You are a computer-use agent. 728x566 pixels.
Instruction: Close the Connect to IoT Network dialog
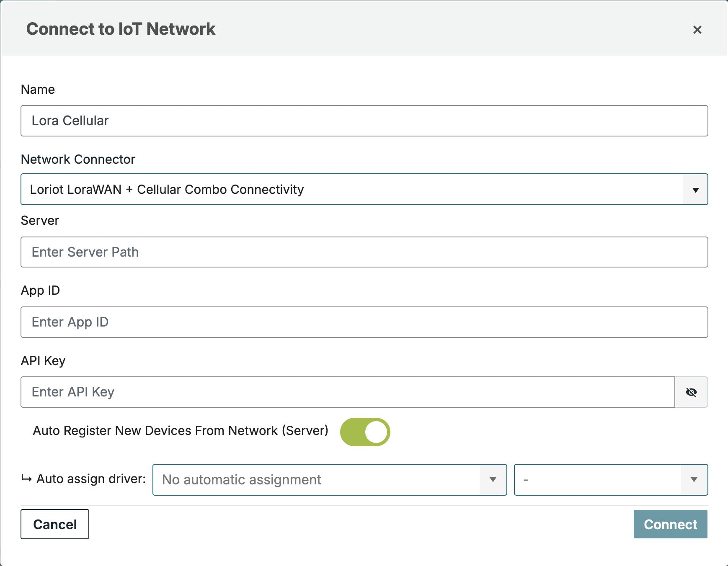coord(697,30)
